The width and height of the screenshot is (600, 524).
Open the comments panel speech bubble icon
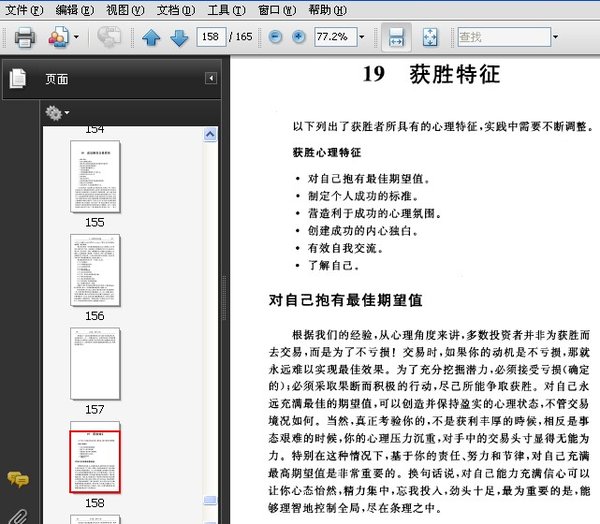(18, 479)
